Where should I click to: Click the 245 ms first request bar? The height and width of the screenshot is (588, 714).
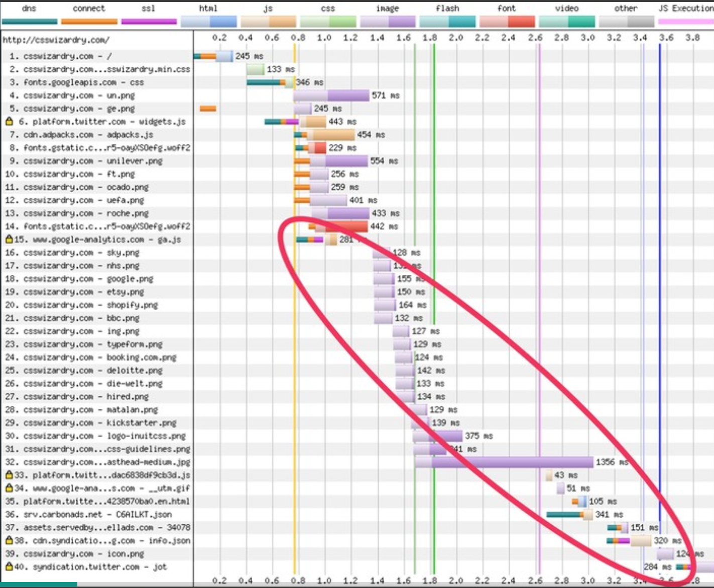click(x=213, y=56)
